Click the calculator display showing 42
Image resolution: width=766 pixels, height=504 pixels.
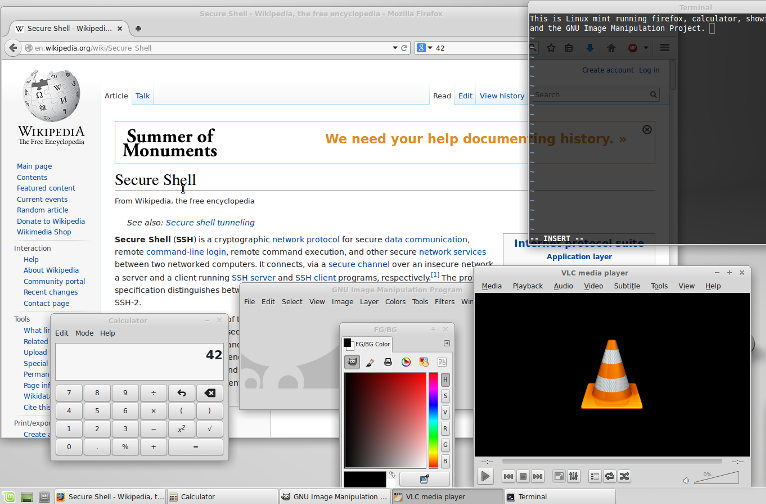point(139,362)
